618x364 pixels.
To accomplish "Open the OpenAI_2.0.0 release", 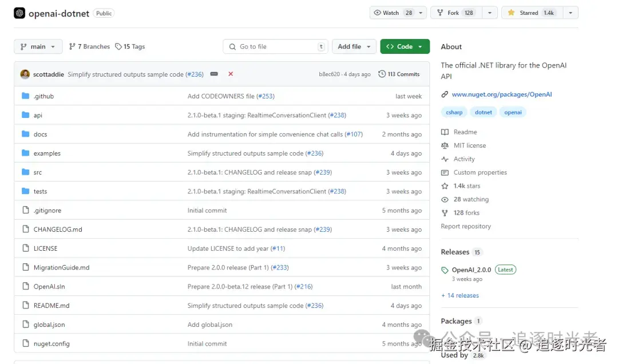I will (x=472, y=270).
